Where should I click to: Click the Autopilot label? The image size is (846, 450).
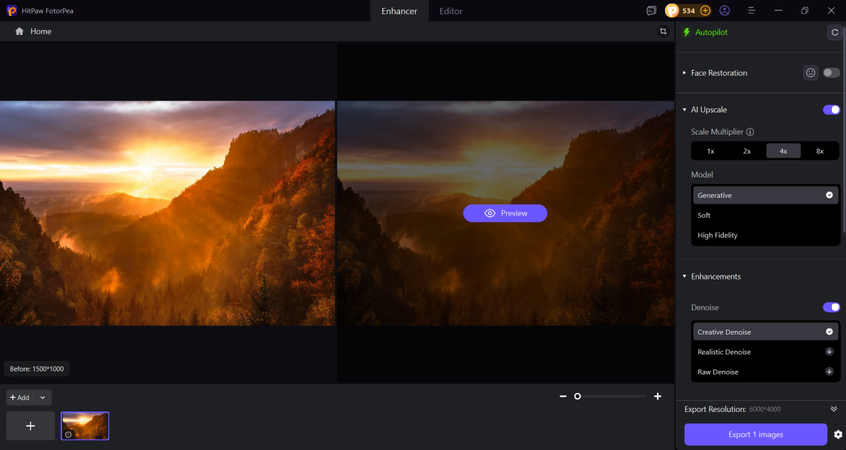pyautogui.click(x=711, y=32)
